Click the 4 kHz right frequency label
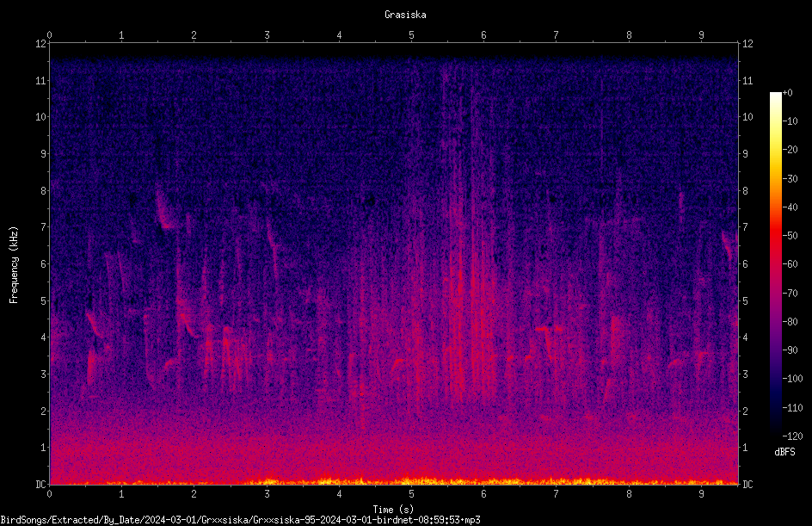This screenshot has height=526, width=812. point(746,337)
